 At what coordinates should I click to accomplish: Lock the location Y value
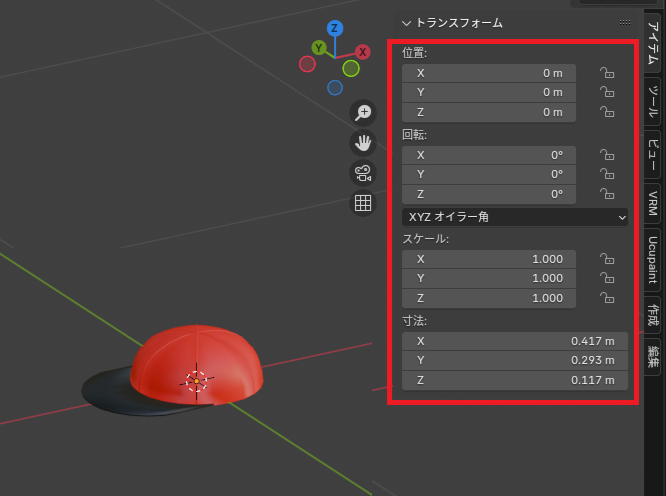pos(607,92)
